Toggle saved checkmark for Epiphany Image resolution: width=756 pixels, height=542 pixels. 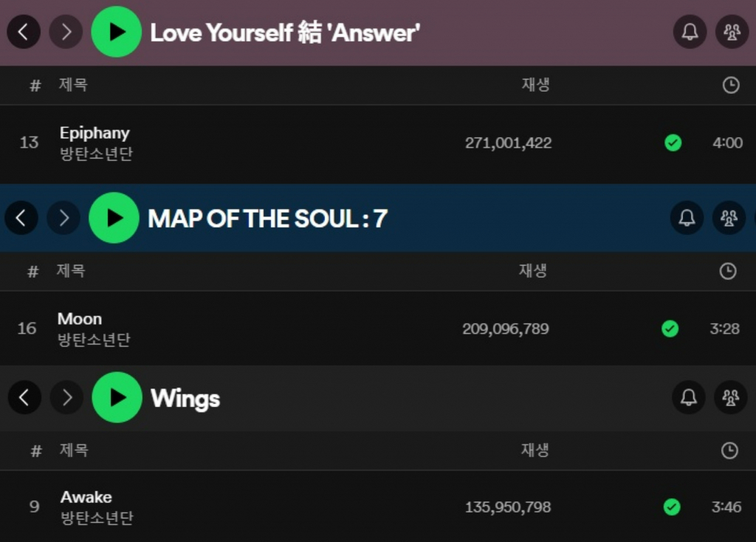coord(673,143)
